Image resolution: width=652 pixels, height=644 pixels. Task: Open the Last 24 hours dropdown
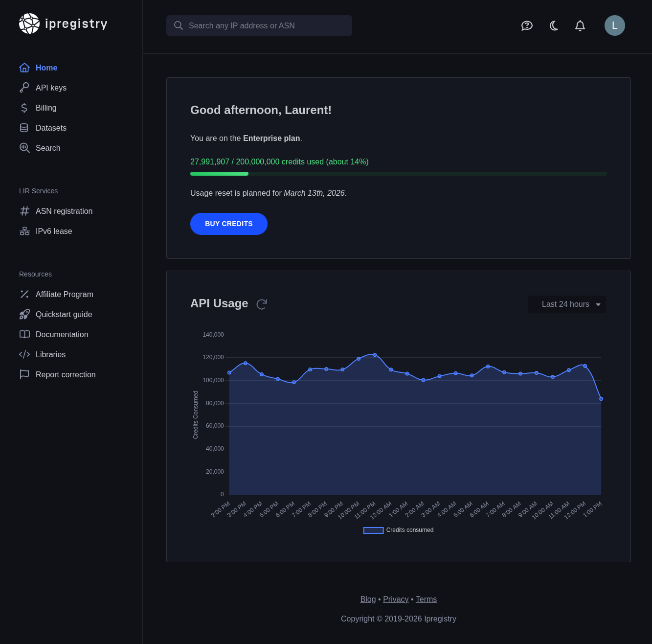coord(566,304)
